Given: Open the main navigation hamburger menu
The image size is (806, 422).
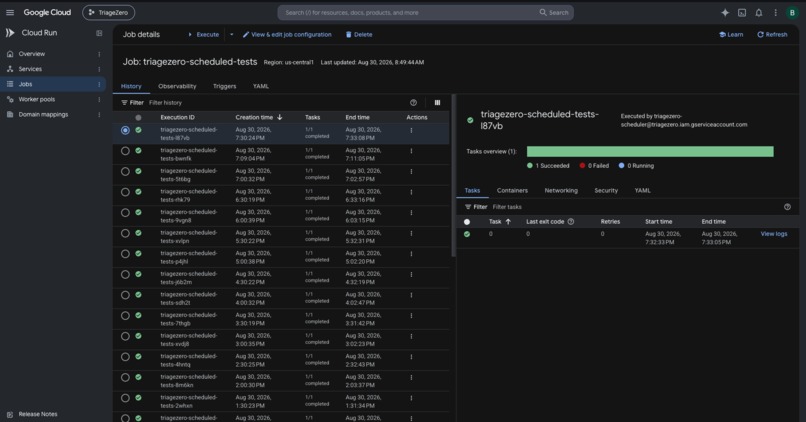Looking at the screenshot, I should 10,12.
